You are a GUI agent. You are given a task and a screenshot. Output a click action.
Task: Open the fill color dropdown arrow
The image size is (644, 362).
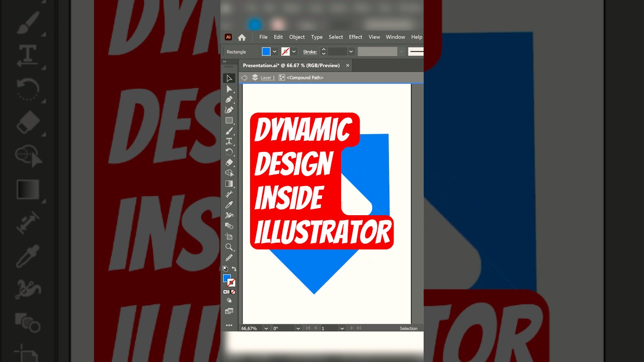pyautogui.click(x=275, y=52)
